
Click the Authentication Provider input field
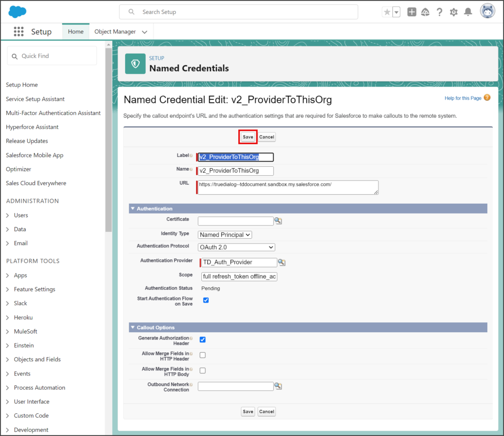pyautogui.click(x=239, y=262)
